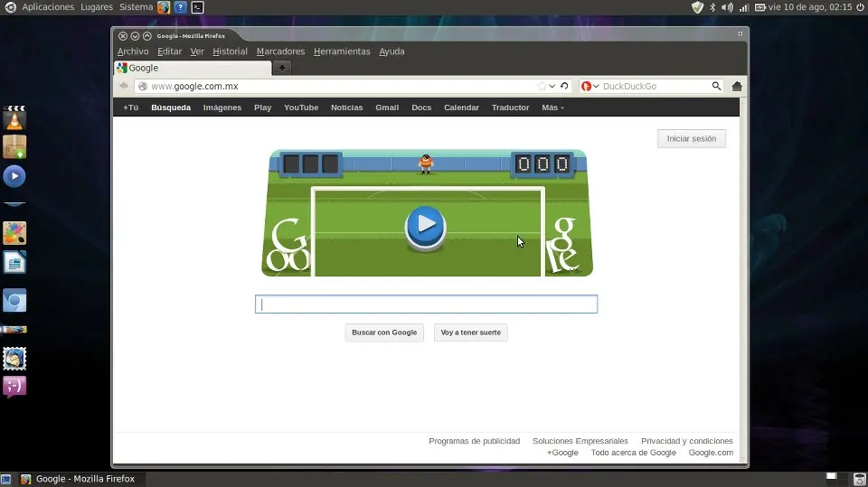Open the Historial menu
The width and height of the screenshot is (868, 487).
click(x=230, y=52)
